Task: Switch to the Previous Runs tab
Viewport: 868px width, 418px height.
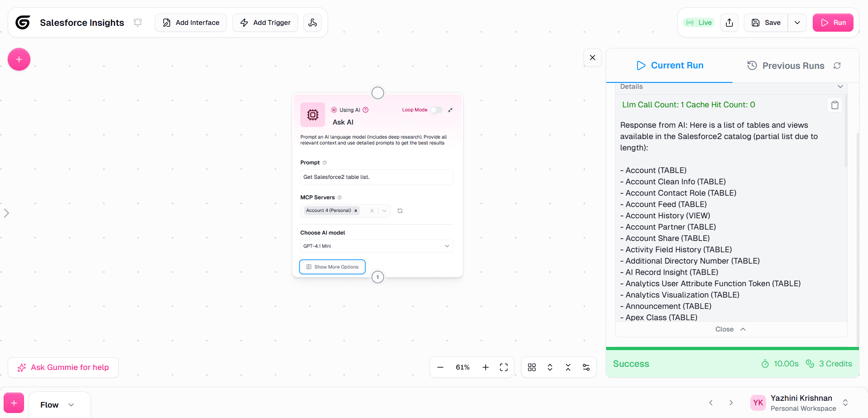Action: [x=786, y=66]
